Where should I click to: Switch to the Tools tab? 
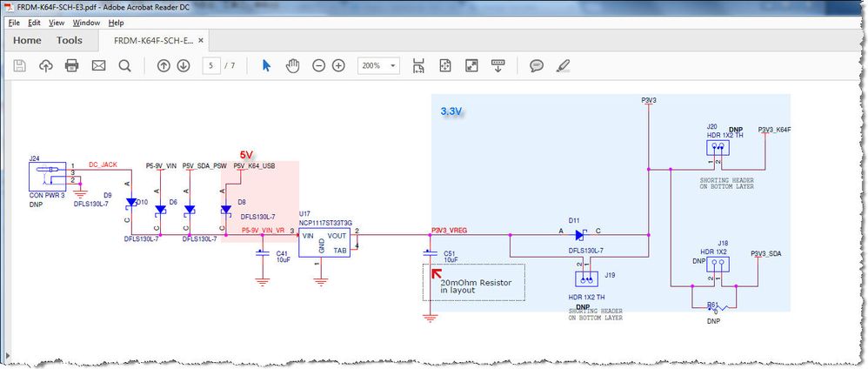tap(70, 40)
